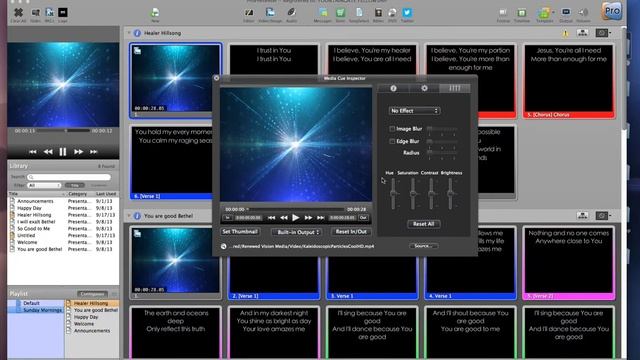Click the Contiguous button in Playlist
This screenshot has width=640, height=360.
coord(93,294)
